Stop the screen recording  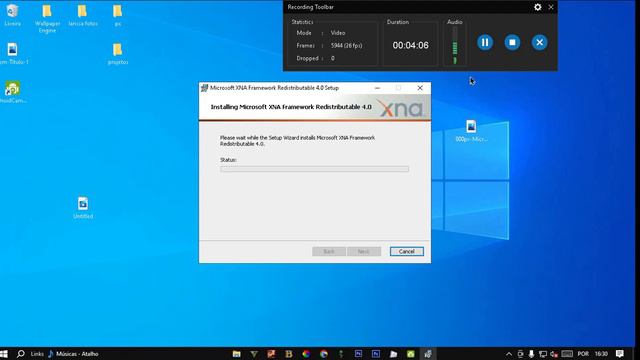coord(512,42)
